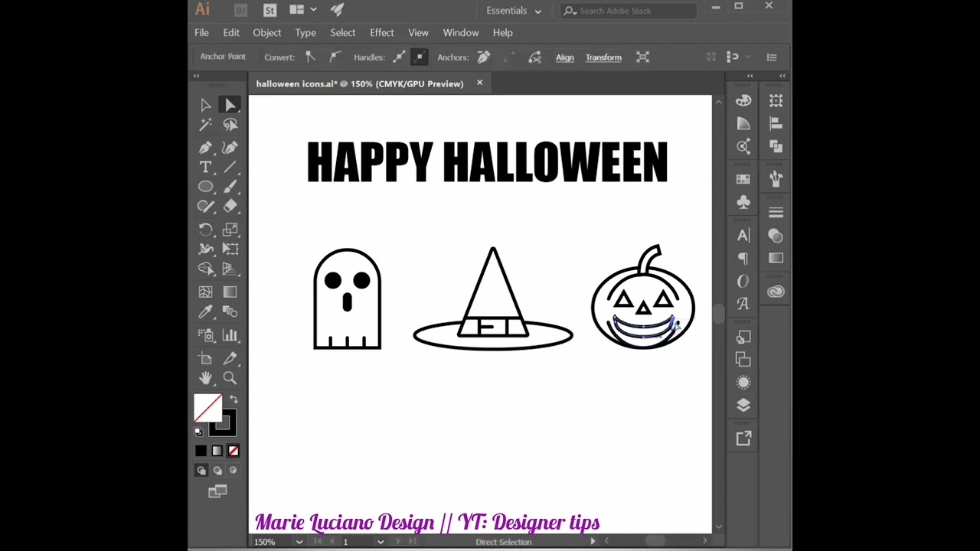Viewport: 980px width, 551px height.
Task: Select the Magic Wand tool
Action: [x=205, y=125]
